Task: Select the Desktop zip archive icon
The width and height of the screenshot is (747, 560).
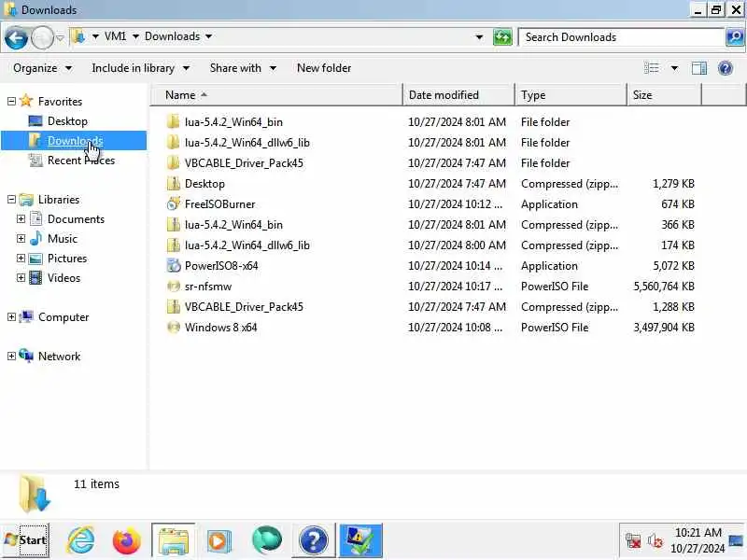Action: [x=174, y=183]
